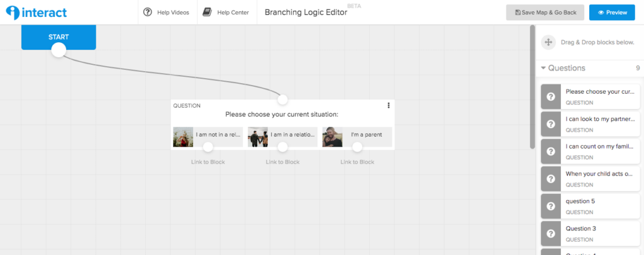Screen dimensions: 644x255
Task: Click the connector under 'I am in a relatio...'
Action: coord(282,147)
